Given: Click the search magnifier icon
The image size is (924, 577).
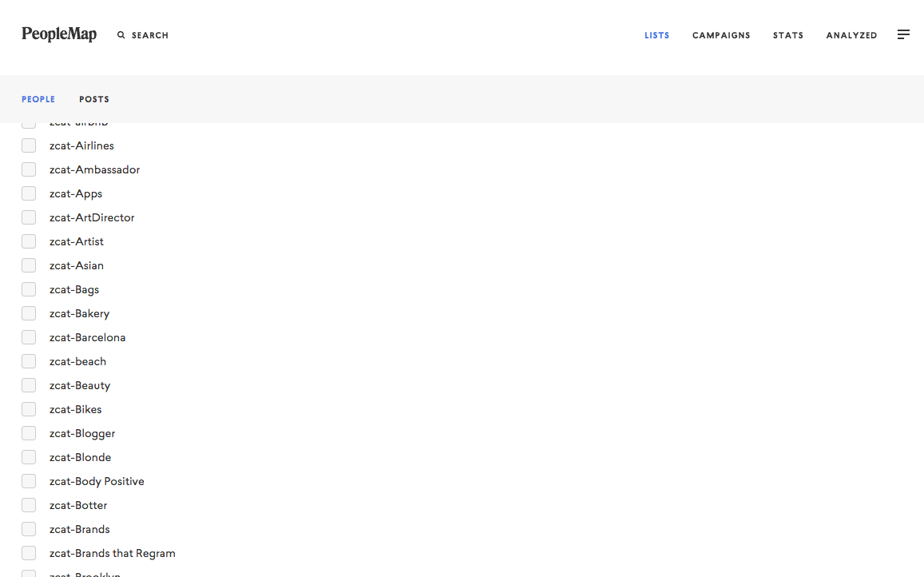Looking at the screenshot, I should coord(121,35).
